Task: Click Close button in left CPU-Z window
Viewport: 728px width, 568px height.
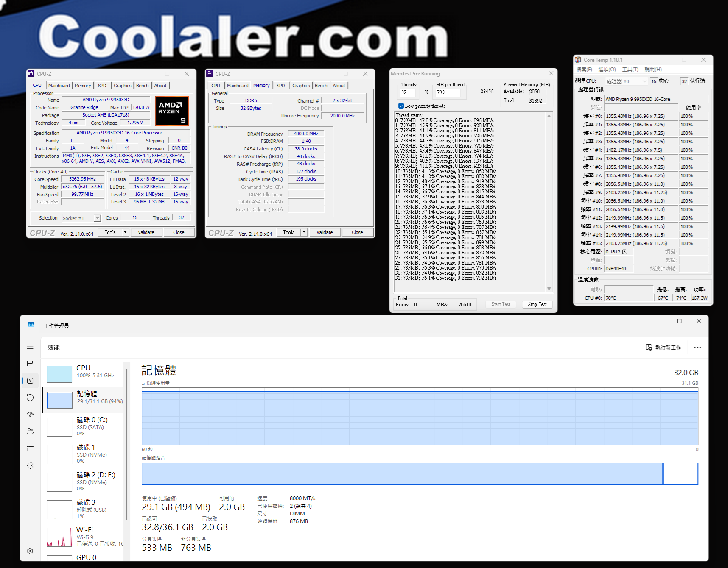Action: [179, 232]
